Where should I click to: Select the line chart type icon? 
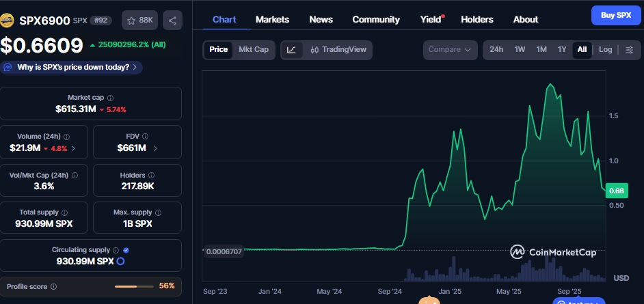[x=291, y=50]
